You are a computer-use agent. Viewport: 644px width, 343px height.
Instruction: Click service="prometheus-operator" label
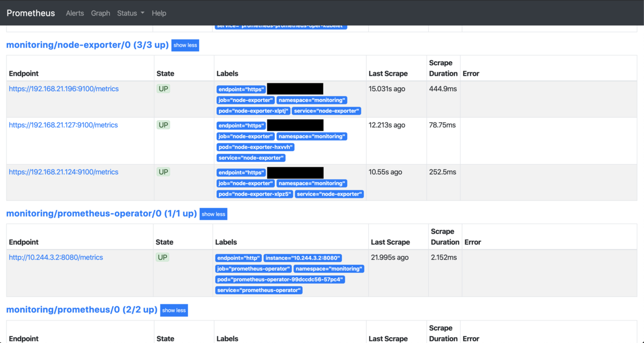[259, 290]
